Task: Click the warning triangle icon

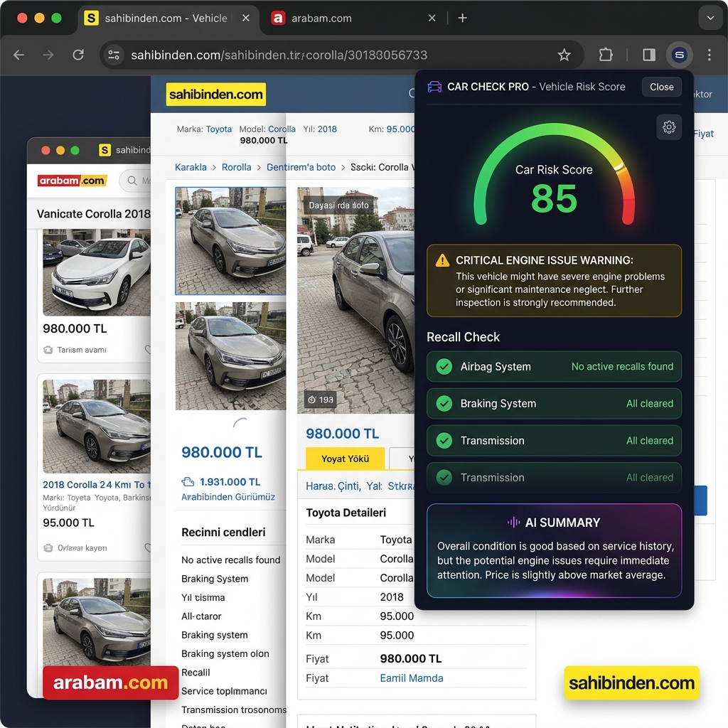Action: pyautogui.click(x=442, y=260)
